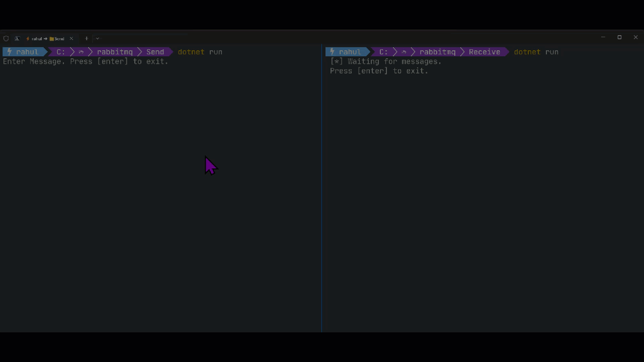Screen dimensions: 644x362
Task: Click the Enter Message prompt line
Action: tap(85, 61)
